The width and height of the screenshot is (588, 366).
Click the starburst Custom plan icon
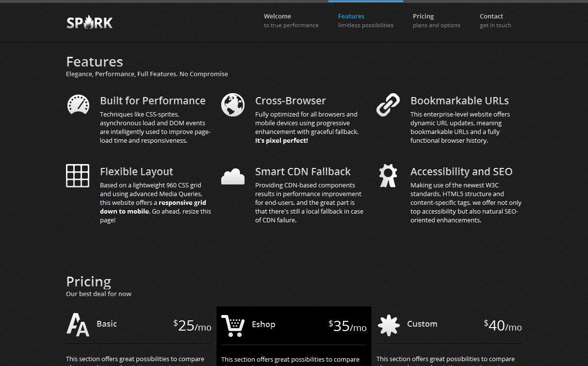[388, 325]
